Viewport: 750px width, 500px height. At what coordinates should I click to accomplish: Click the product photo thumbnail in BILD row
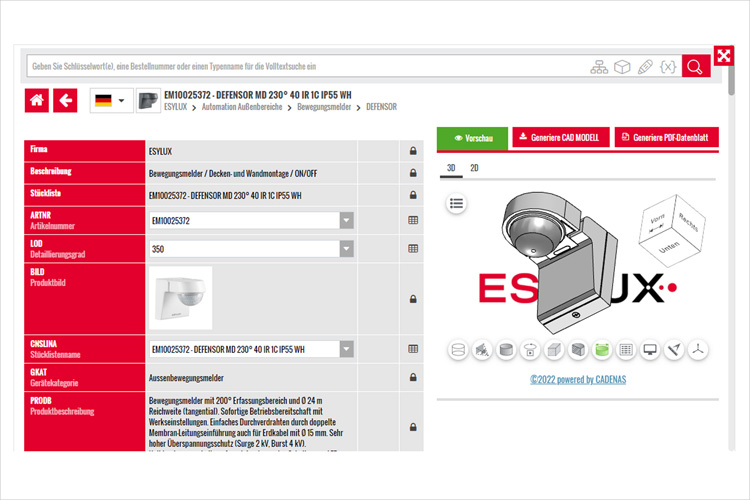pos(180,298)
